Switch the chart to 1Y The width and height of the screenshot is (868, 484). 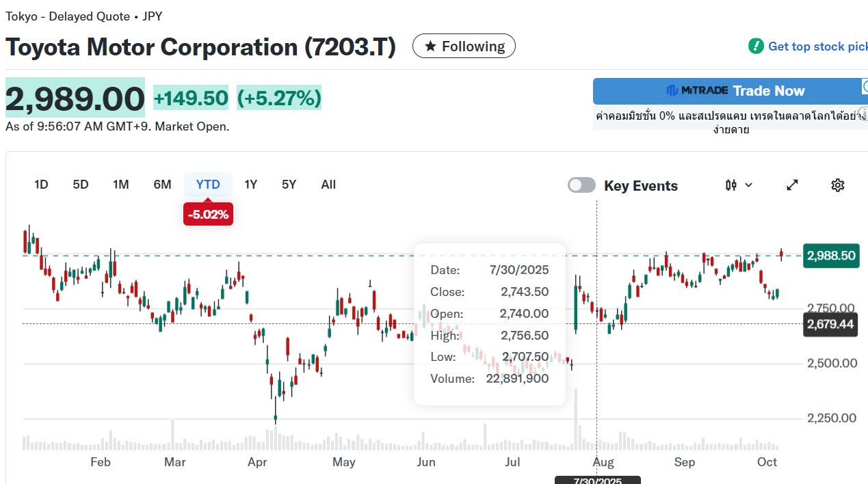(251, 185)
